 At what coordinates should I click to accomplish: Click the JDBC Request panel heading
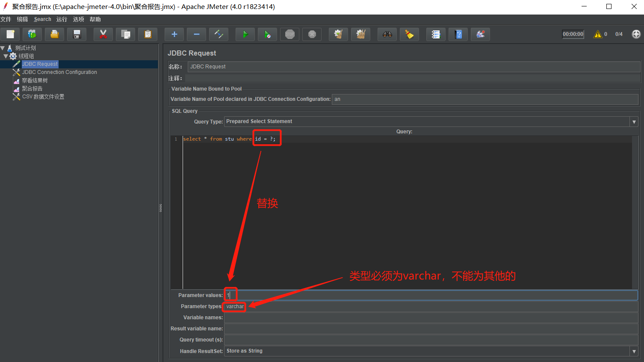(192, 53)
